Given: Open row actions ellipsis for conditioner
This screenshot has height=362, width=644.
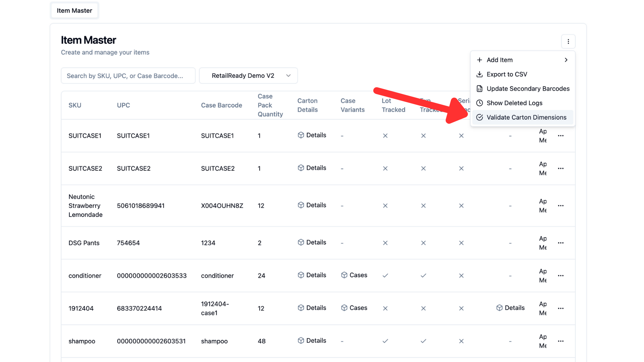Looking at the screenshot, I should tap(561, 276).
